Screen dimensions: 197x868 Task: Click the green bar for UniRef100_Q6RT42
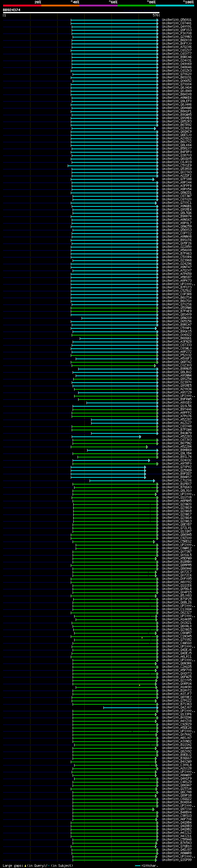click(x=115, y=362)
